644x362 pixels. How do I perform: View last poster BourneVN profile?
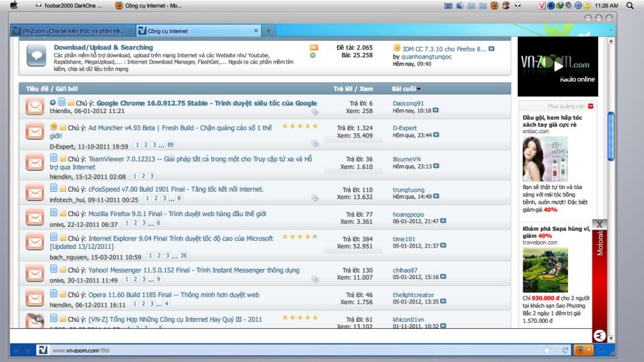pos(407,159)
